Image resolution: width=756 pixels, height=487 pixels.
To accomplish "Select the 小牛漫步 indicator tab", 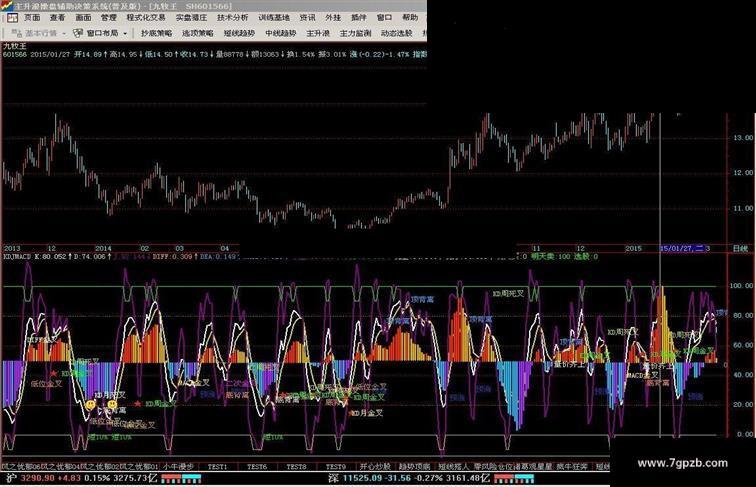I will (x=178, y=466).
